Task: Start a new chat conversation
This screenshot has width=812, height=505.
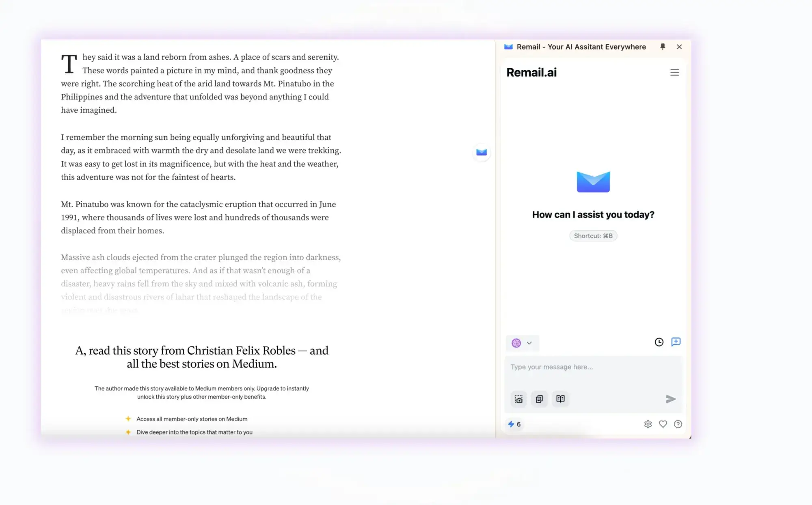Action: (x=676, y=342)
